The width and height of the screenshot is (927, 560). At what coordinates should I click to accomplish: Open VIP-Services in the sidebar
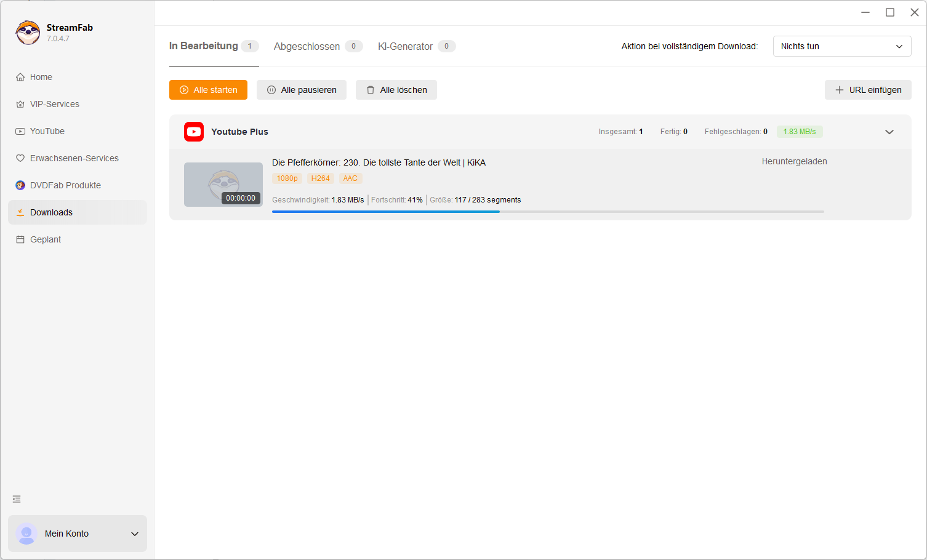click(x=78, y=104)
